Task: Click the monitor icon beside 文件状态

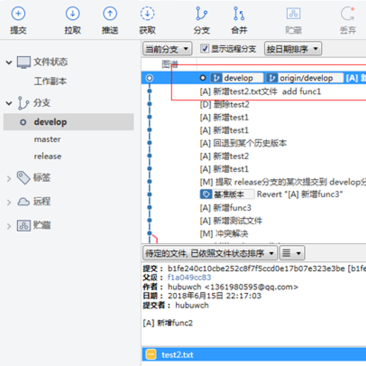Action: click(24, 62)
